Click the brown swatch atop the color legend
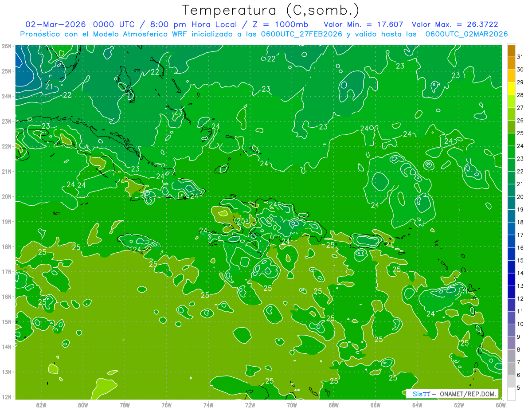532x411 pixels. (x=511, y=51)
